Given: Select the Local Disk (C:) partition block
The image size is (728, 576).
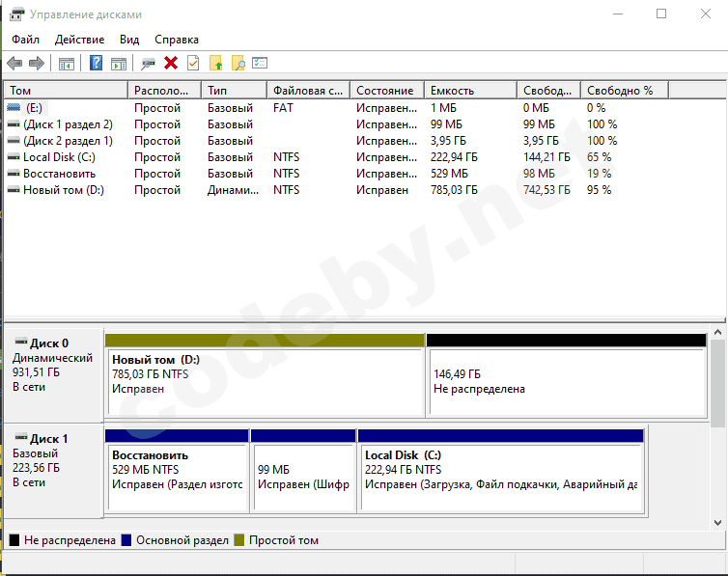Looking at the screenshot, I should (501, 470).
